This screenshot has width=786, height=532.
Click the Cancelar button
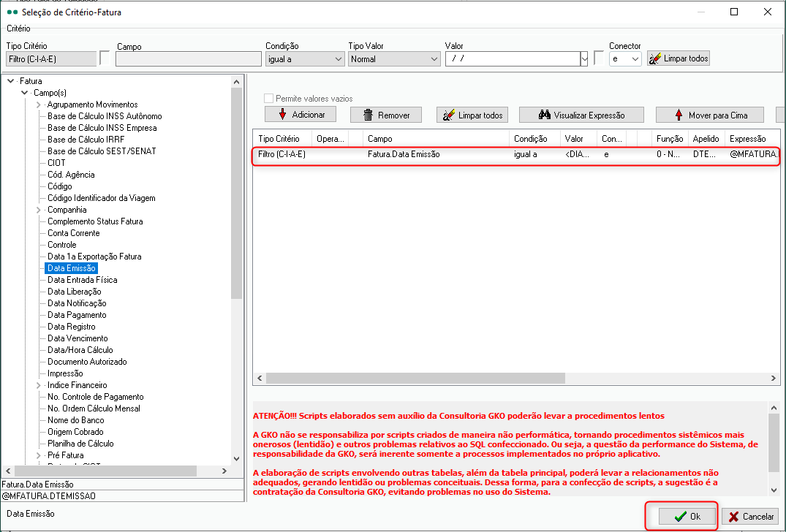point(750,517)
